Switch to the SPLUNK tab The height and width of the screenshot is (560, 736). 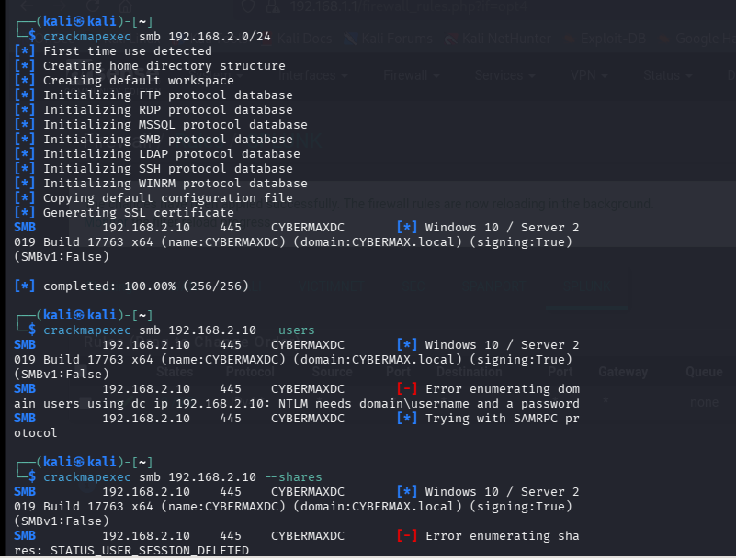point(586,284)
